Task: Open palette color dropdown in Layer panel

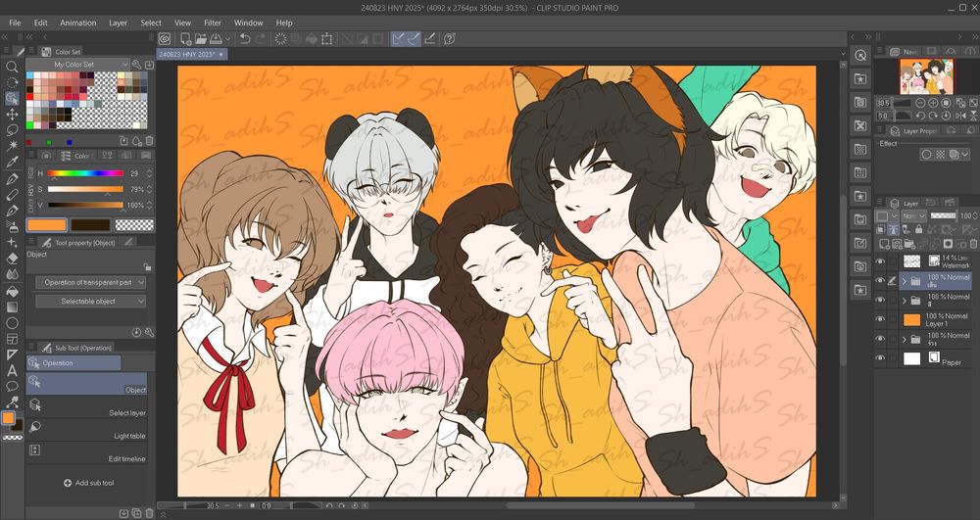Action: point(895,215)
